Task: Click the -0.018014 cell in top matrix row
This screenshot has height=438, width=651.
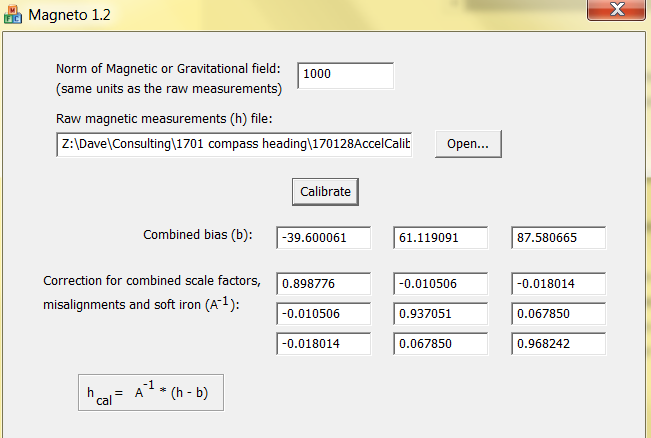Action: [559, 283]
